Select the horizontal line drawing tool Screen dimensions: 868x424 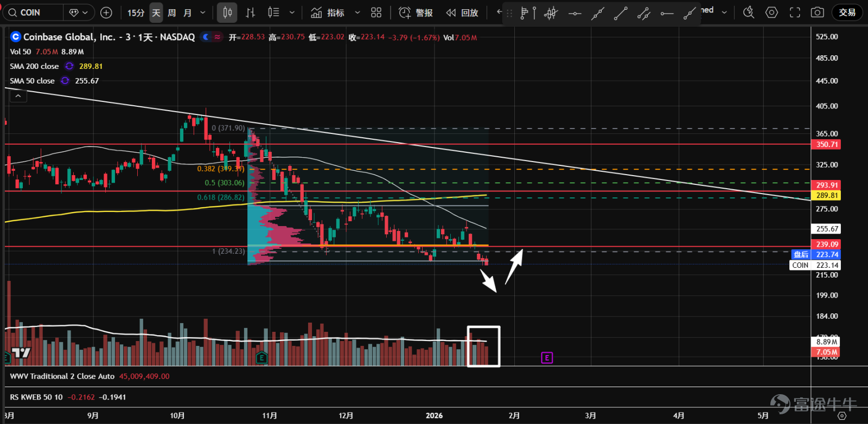[x=575, y=13]
